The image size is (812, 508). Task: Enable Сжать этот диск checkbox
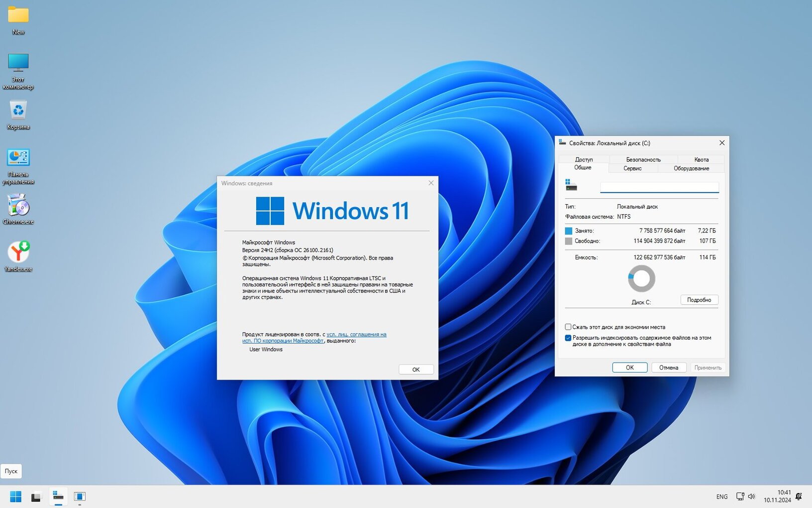pos(568,327)
